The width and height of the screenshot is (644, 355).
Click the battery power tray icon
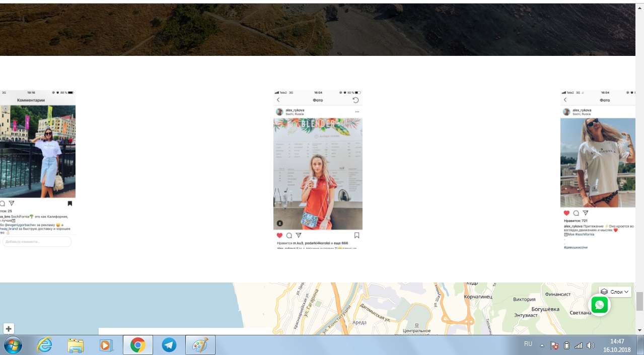(566, 346)
